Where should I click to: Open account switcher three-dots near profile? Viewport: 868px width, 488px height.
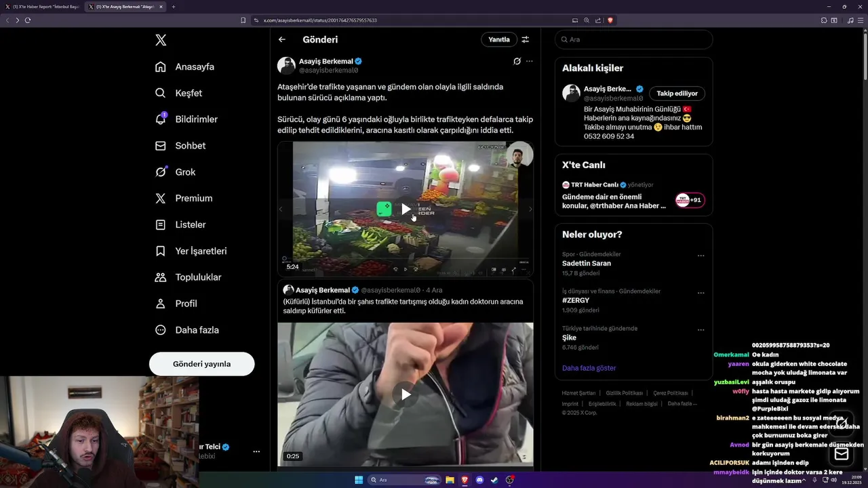(256, 451)
